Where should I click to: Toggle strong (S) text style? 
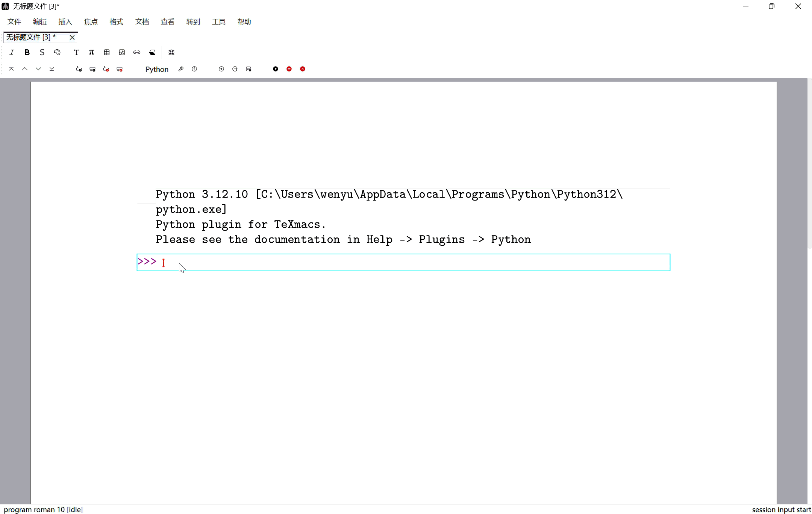[42, 52]
